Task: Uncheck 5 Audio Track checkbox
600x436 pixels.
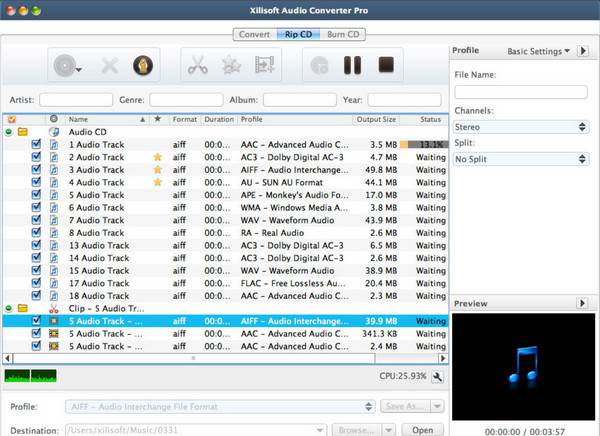Action: (x=36, y=194)
